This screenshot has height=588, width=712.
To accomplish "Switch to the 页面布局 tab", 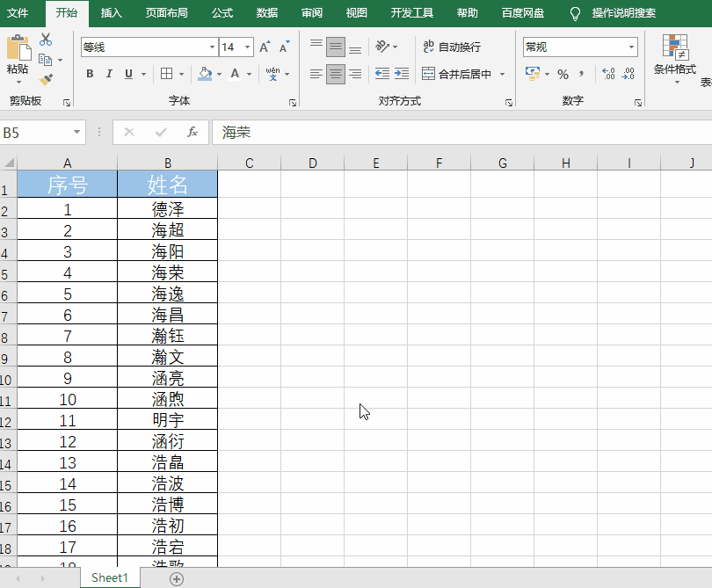I will point(167,12).
